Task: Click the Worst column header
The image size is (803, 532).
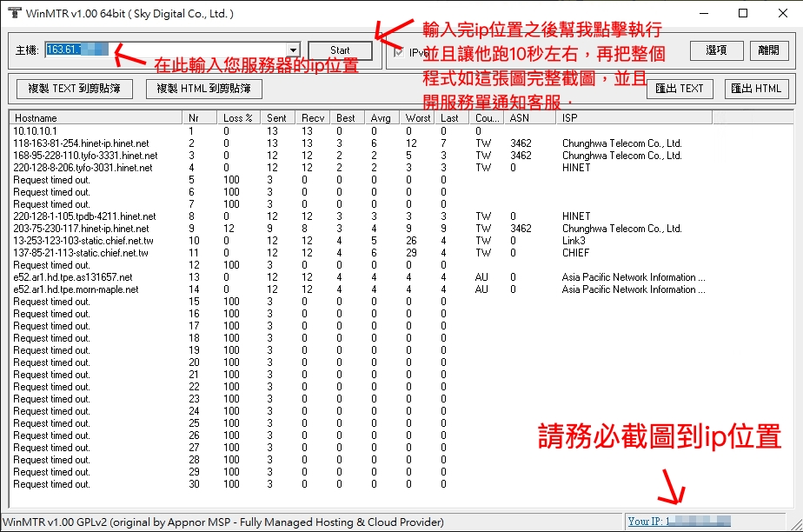Action: click(x=417, y=117)
